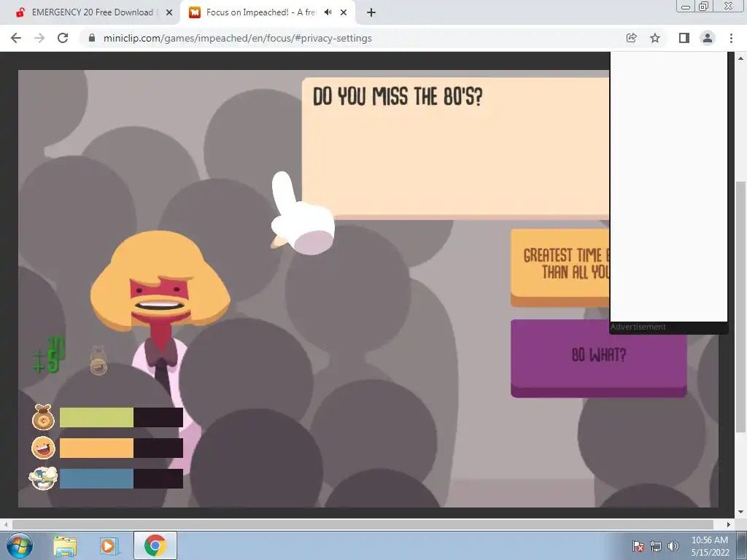The image size is (747, 560).
Task: Click the vertical scrollbar thumb
Action: 740,307
